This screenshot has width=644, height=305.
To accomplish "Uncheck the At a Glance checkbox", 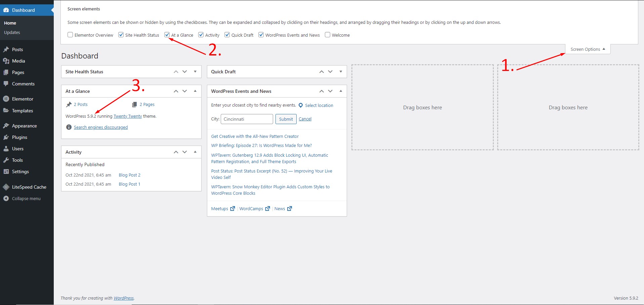I will click(x=167, y=35).
